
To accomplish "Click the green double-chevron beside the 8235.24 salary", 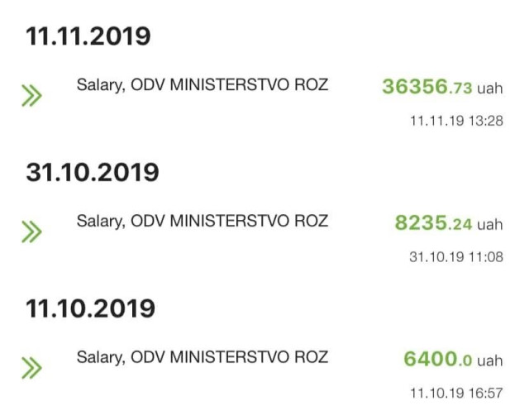I will (31, 231).
